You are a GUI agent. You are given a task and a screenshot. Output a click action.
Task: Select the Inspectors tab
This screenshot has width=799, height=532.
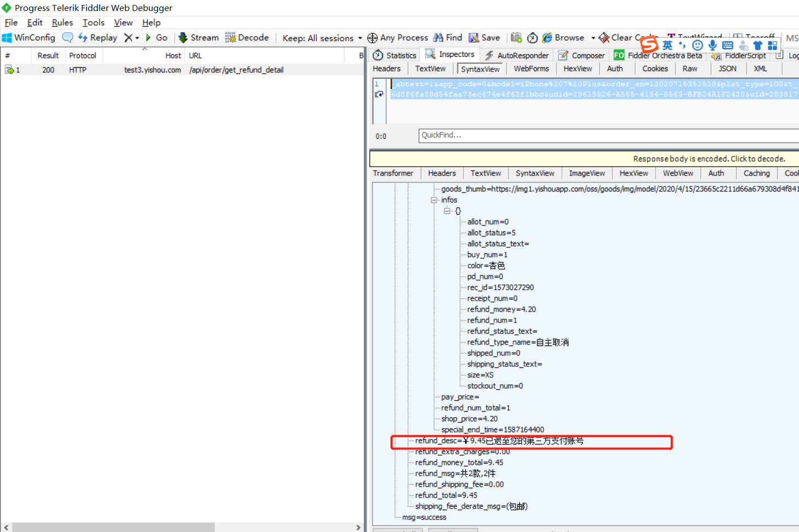[450, 54]
